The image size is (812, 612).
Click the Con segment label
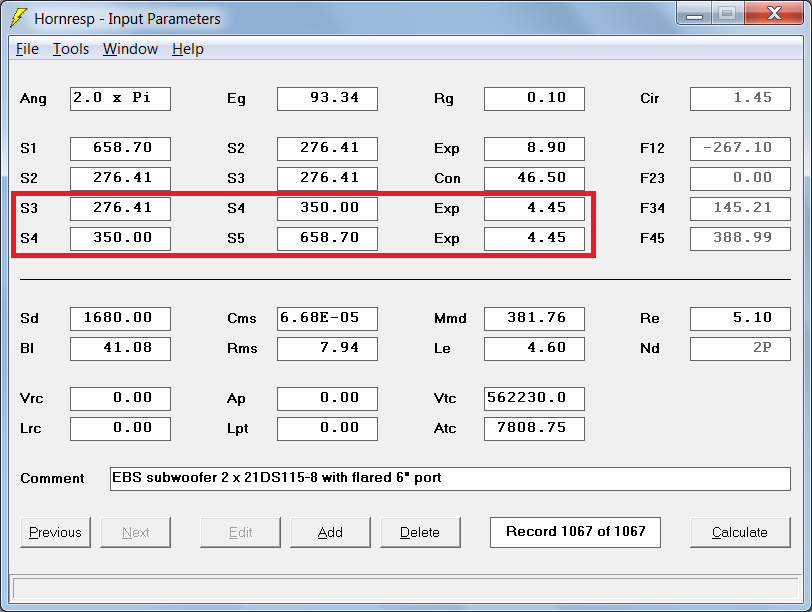point(447,179)
